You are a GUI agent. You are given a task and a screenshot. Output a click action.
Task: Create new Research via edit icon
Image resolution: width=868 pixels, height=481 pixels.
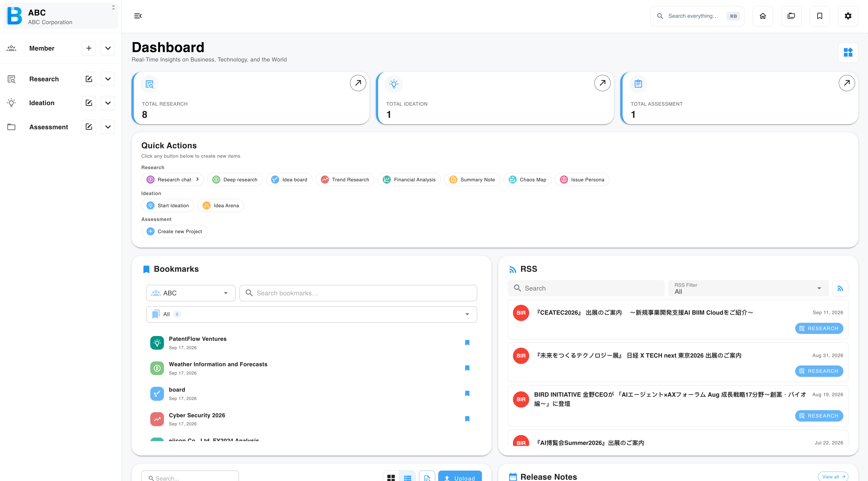[89, 79]
